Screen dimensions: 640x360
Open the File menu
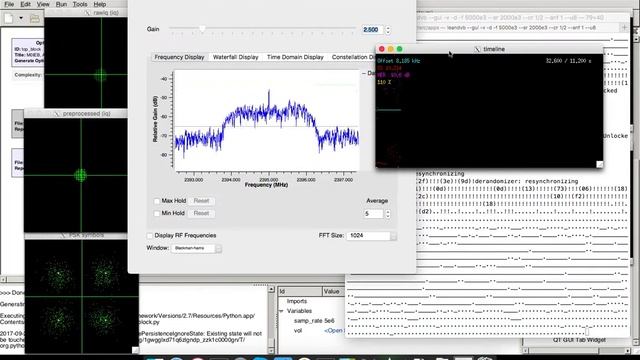coord(9,4)
